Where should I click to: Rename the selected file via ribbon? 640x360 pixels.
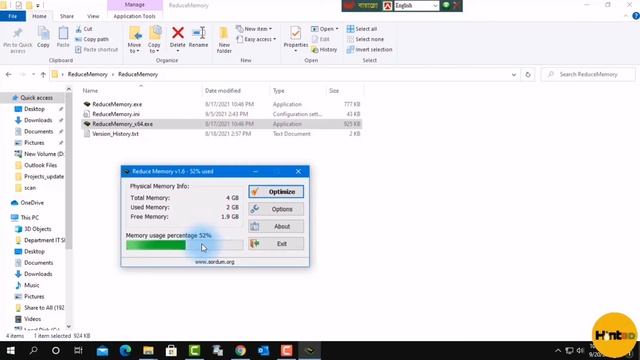(x=198, y=37)
